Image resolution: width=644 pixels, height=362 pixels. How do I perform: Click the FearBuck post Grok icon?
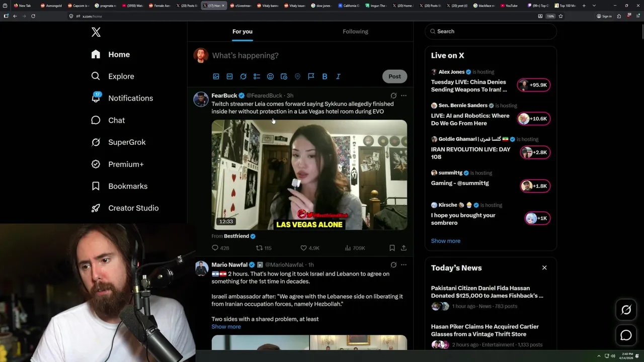[393, 96]
